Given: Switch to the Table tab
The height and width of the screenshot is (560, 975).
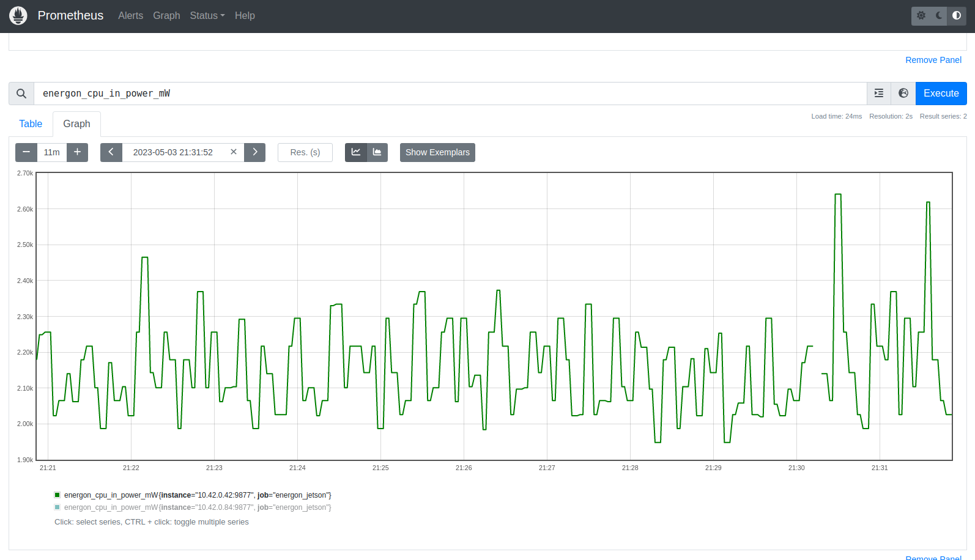Looking at the screenshot, I should [x=31, y=124].
